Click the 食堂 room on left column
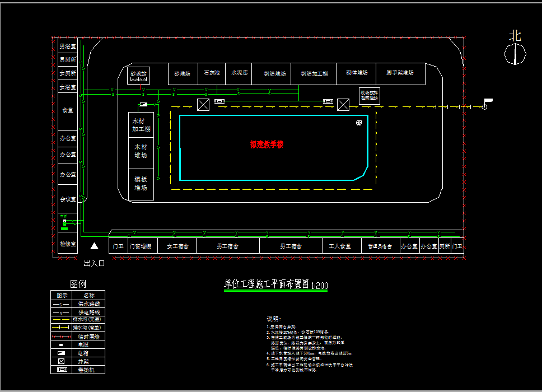 (x=67, y=111)
